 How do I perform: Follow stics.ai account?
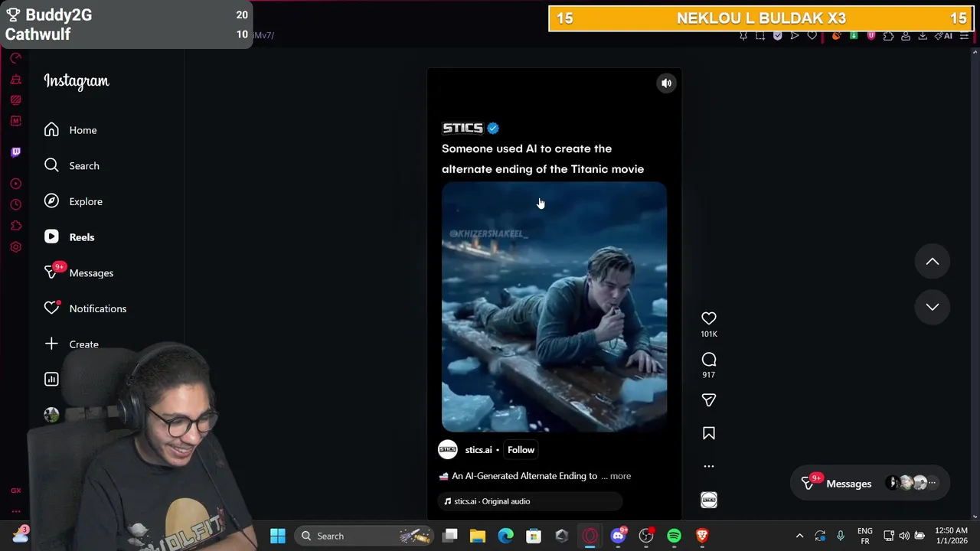tap(521, 450)
